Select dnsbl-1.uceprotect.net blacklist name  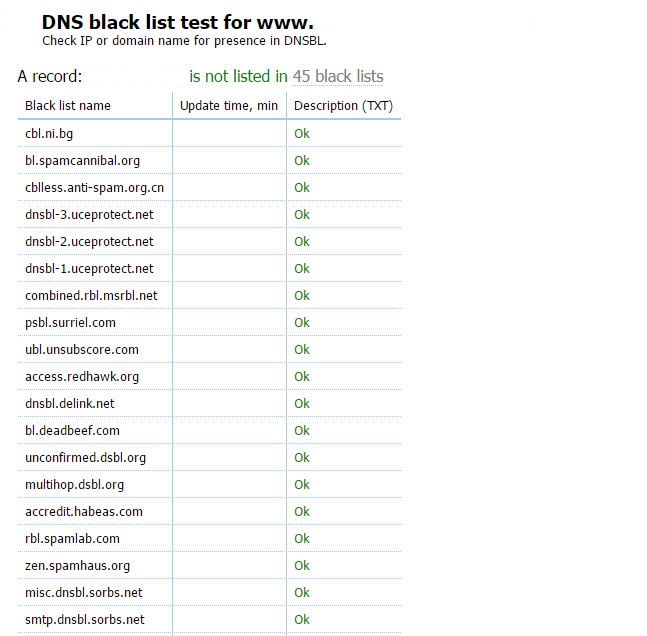pyautogui.click(x=89, y=268)
